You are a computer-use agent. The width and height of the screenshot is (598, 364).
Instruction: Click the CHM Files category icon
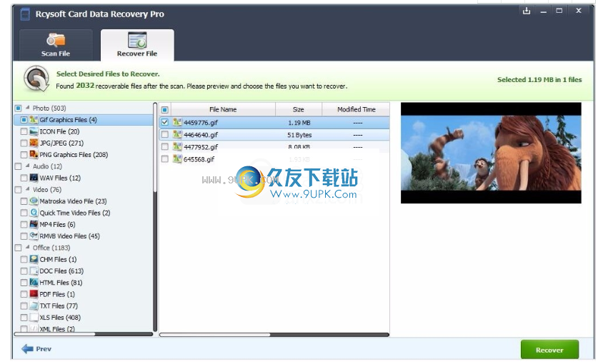coord(34,259)
